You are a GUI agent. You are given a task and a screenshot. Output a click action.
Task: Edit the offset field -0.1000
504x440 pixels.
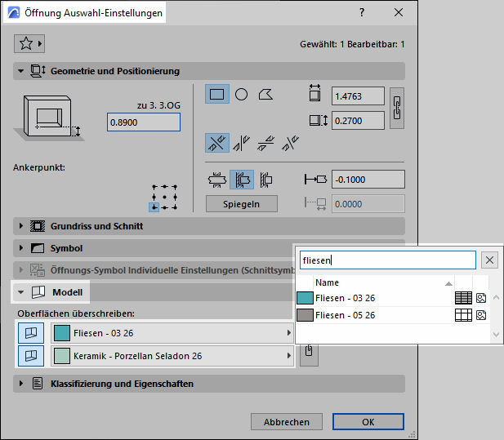click(x=368, y=180)
